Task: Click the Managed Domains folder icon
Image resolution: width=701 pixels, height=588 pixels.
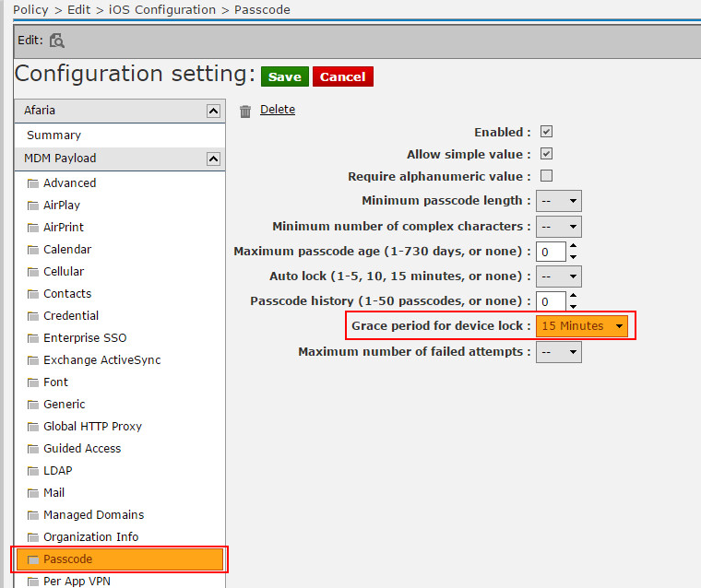Action: pos(32,515)
